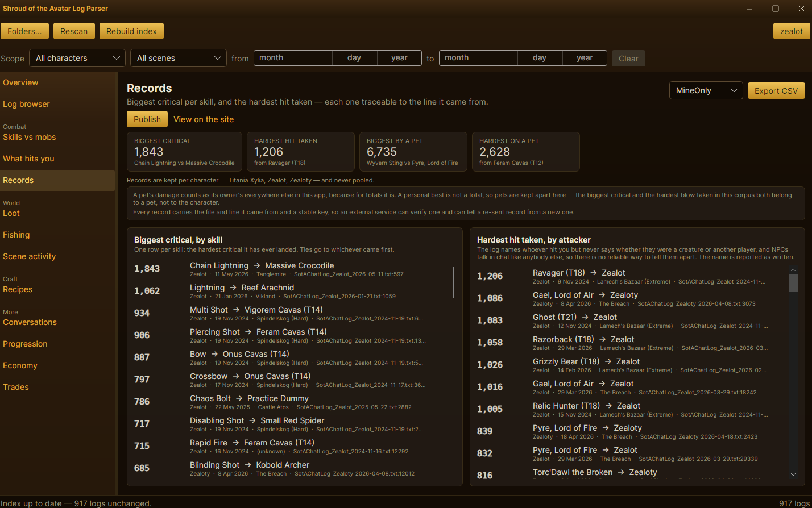The height and width of the screenshot is (508, 812).
Task: Rebuild the log index
Action: [131, 31]
